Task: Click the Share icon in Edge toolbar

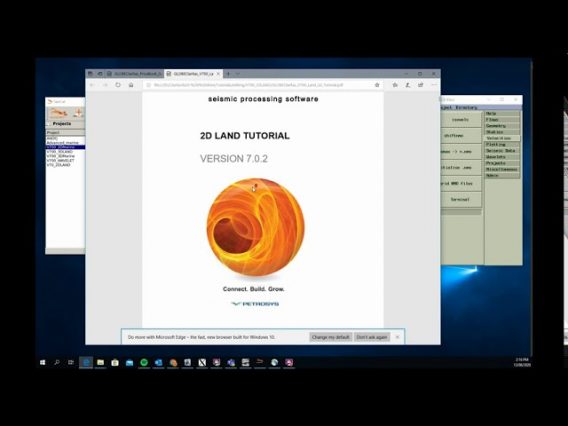Action: [x=421, y=85]
